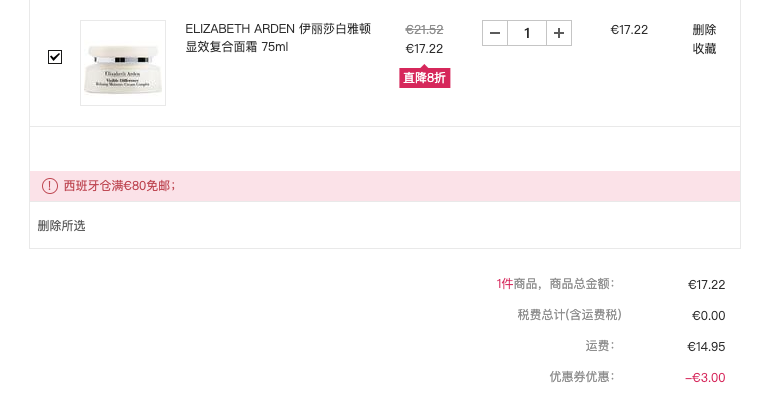Screen dimensions: 770x403
Task: Decrease quantity with the minus button
Action: coord(495,33)
